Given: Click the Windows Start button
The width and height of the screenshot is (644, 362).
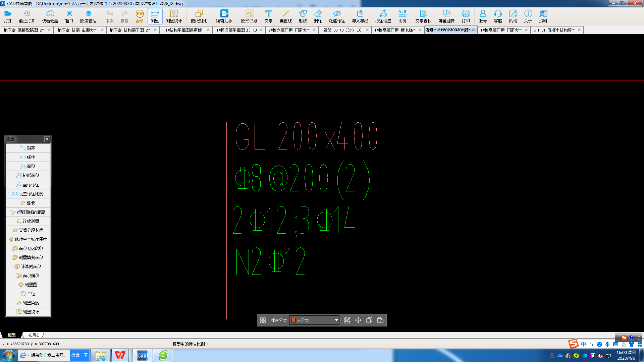Looking at the screenshot, I should [x=9, y=355].
